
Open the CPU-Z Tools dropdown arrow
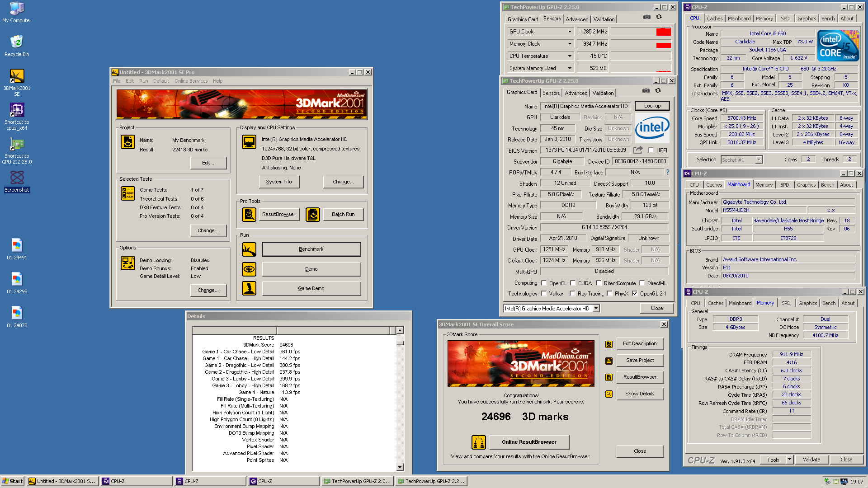789,460
